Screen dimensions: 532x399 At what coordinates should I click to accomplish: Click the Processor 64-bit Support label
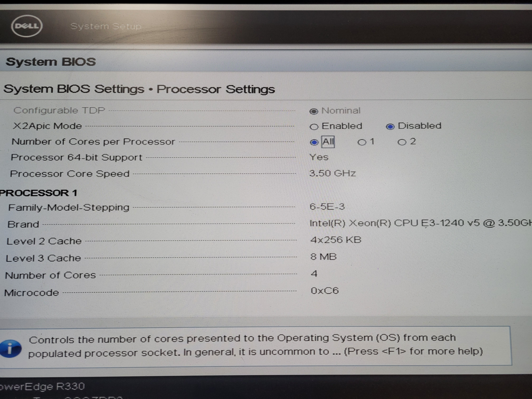(77, 157)
